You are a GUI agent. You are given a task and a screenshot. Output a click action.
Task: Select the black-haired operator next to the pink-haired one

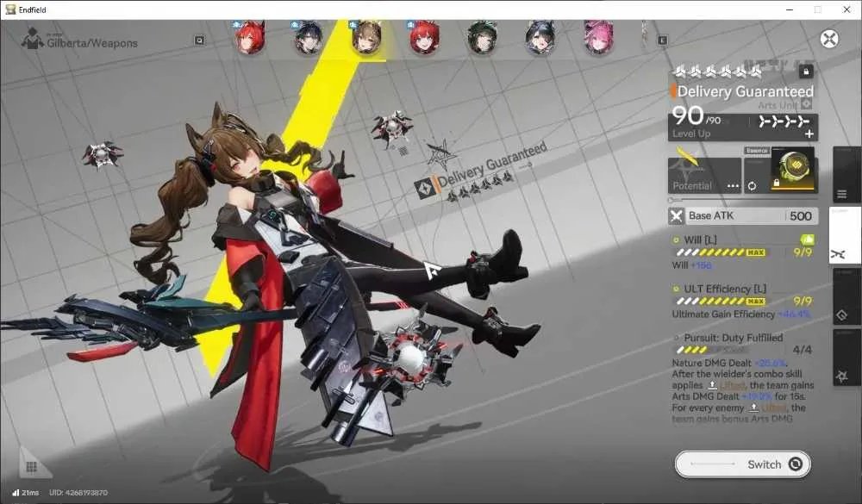coord(540,37)
